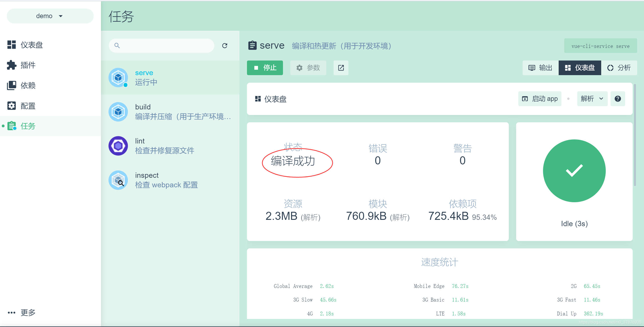Click the lint task ESLint icon
The height and width of the screenshot is (327, 644).
click(x=118, y=146)
